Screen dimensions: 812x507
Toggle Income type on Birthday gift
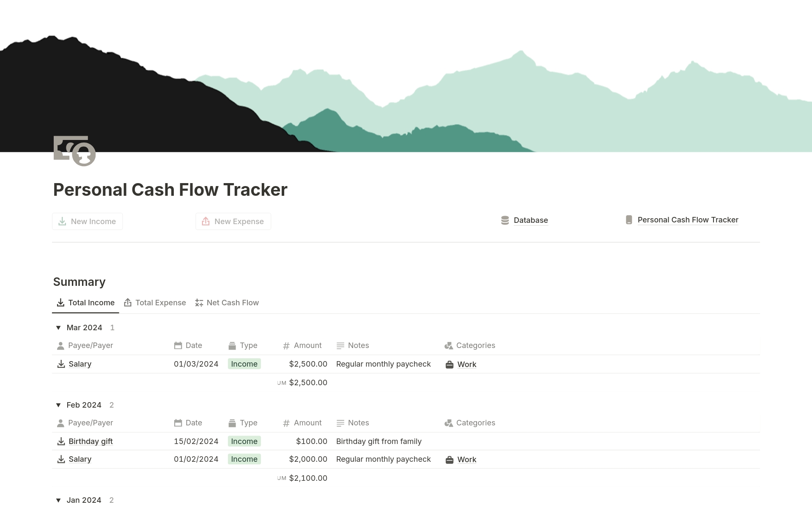pos(244,441)
